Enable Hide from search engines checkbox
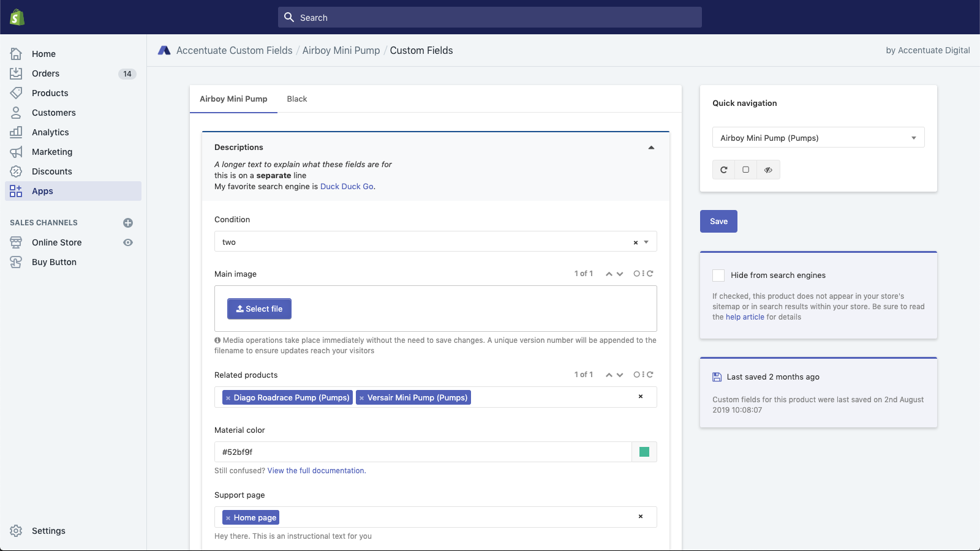 [718, 275]
